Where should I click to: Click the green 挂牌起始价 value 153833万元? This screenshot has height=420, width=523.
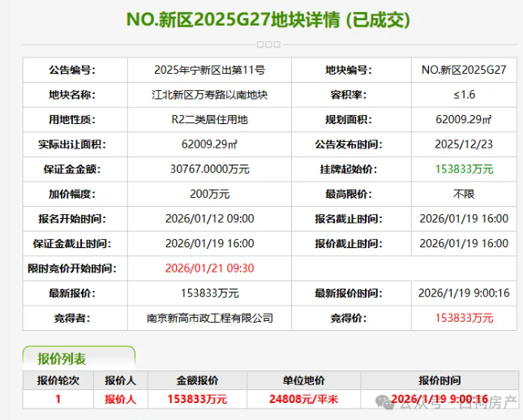point(463,169)
